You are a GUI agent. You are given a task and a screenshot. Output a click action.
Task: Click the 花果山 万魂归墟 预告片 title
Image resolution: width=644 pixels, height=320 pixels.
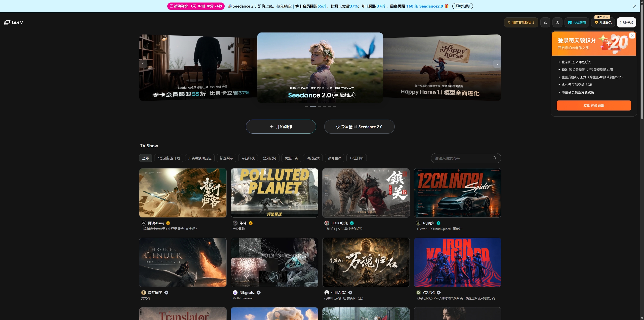tap(344, 298)
